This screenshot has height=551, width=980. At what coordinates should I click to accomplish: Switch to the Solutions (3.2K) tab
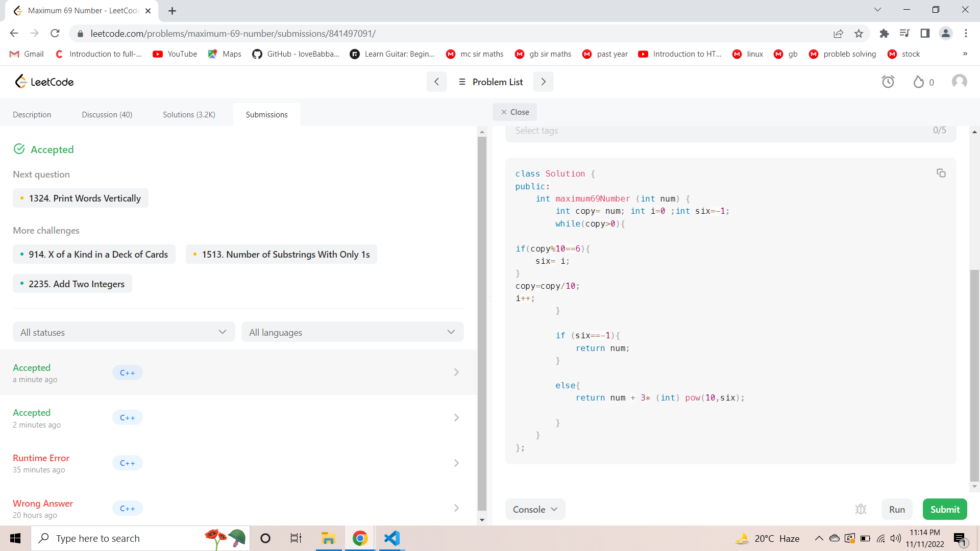[189, 114]
